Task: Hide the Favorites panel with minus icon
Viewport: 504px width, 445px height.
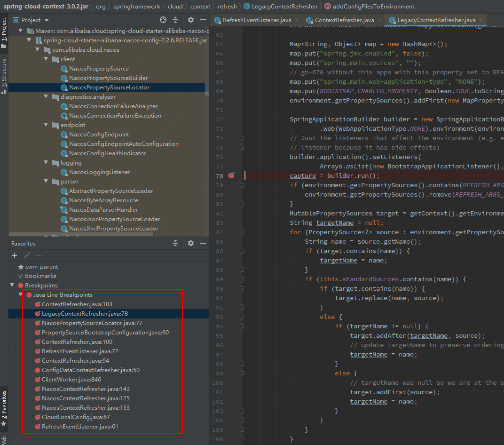Action: (x=203, y=243)
